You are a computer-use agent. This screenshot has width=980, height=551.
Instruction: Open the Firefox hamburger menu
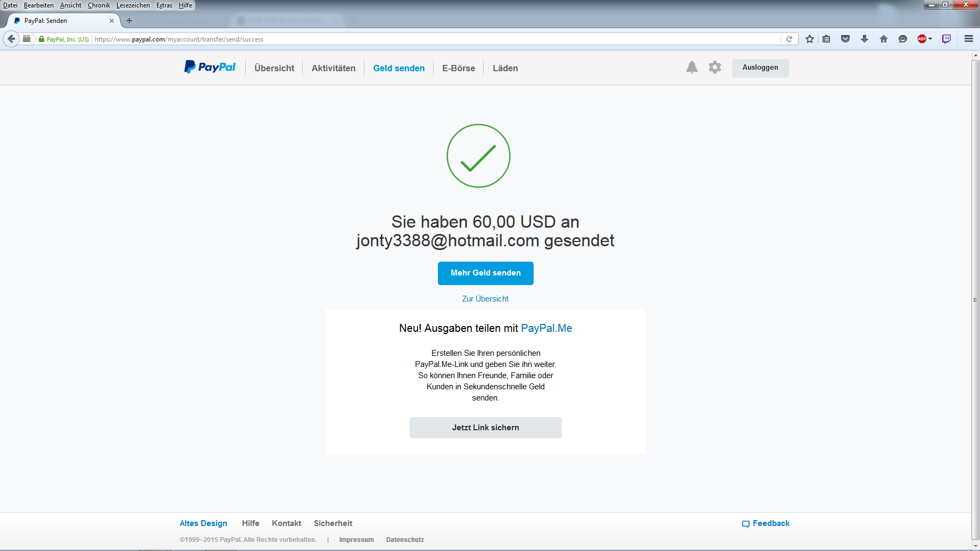[x=969, y=39]
